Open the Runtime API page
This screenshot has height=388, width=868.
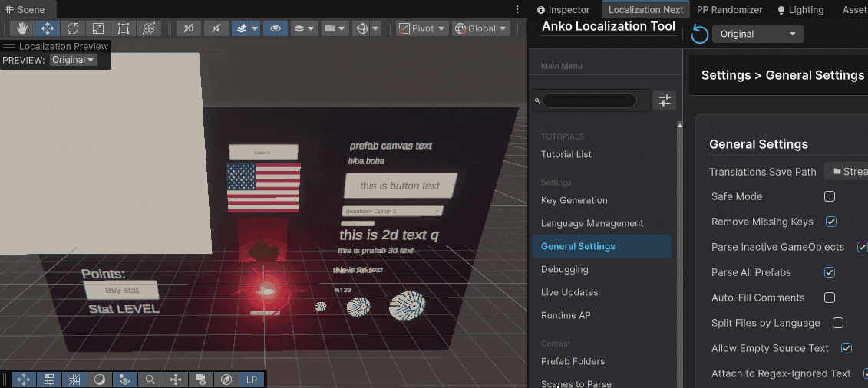point(567,315)
